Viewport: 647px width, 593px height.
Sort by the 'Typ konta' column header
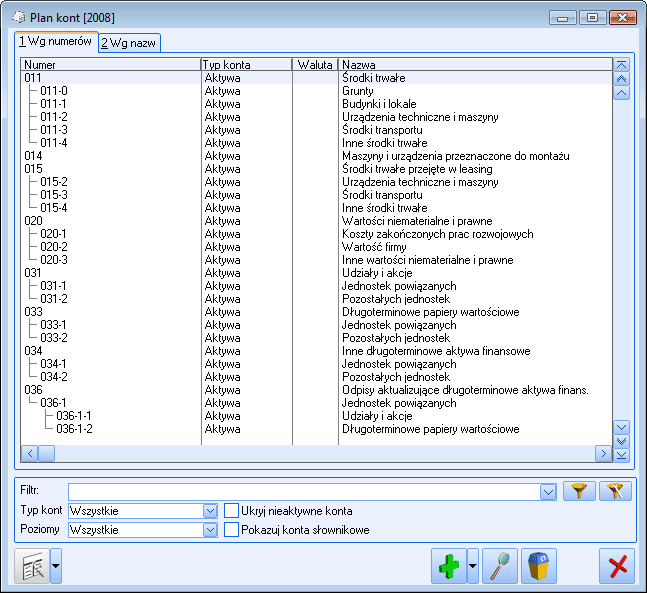click(246, 64)
